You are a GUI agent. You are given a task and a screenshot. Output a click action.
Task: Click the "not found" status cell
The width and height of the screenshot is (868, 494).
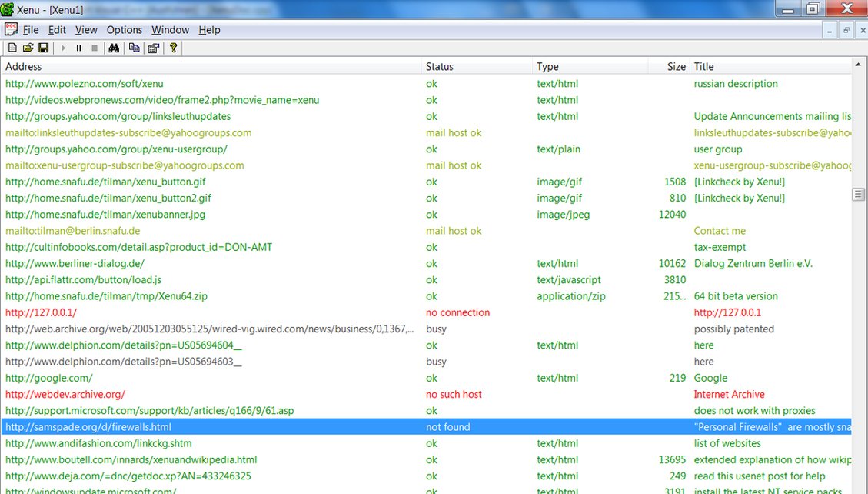pos(448,427)
